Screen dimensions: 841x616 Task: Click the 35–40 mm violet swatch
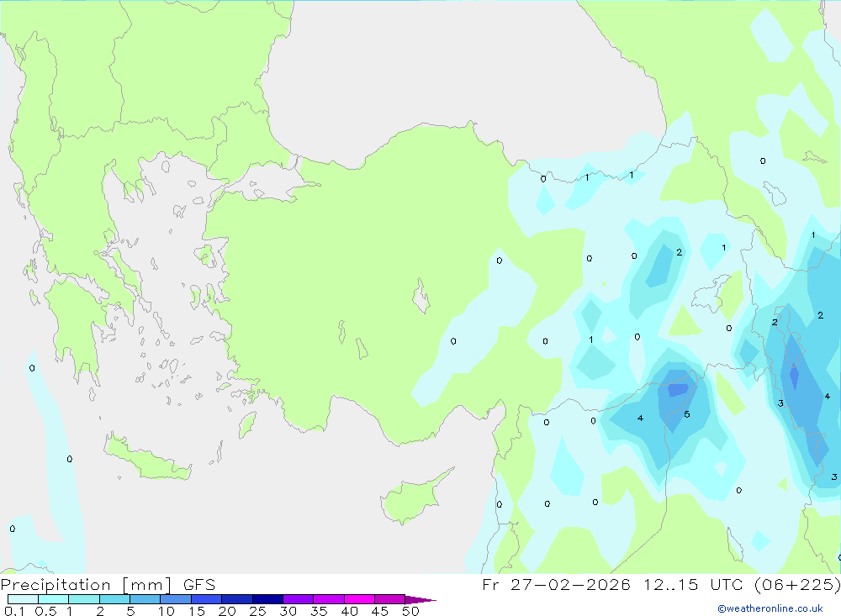(329, 599)
